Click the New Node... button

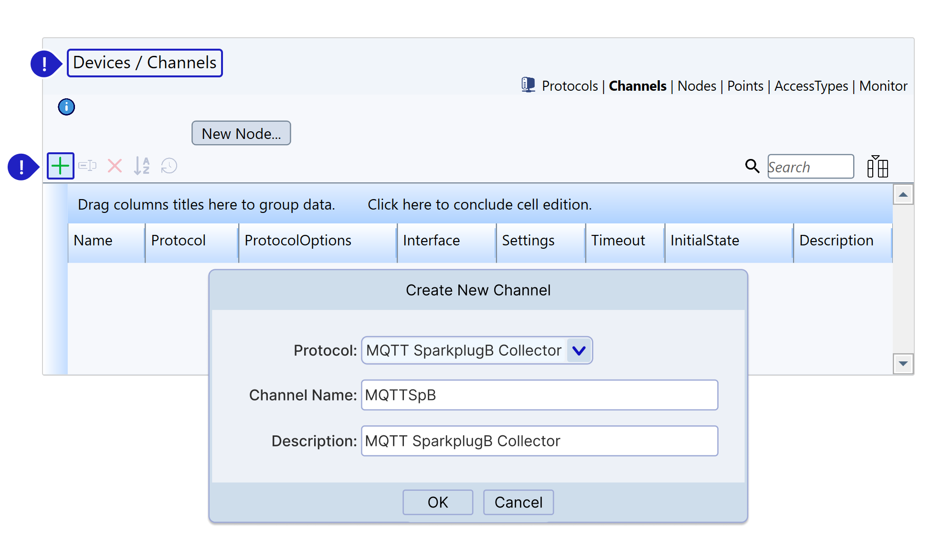click(241, 133)
